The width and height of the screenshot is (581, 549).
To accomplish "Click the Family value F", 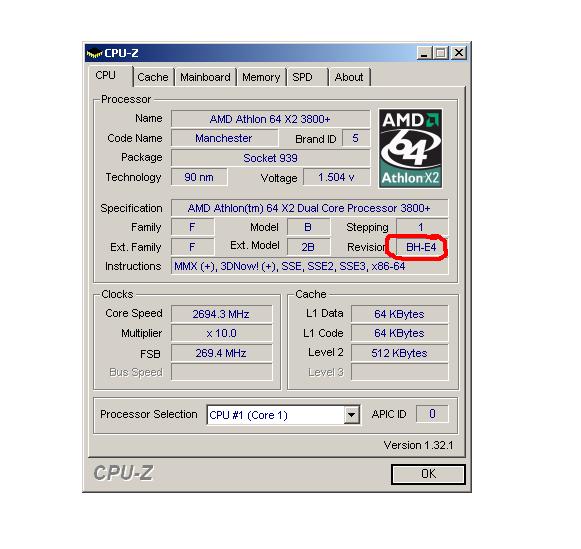I will (x=192, y=227).
